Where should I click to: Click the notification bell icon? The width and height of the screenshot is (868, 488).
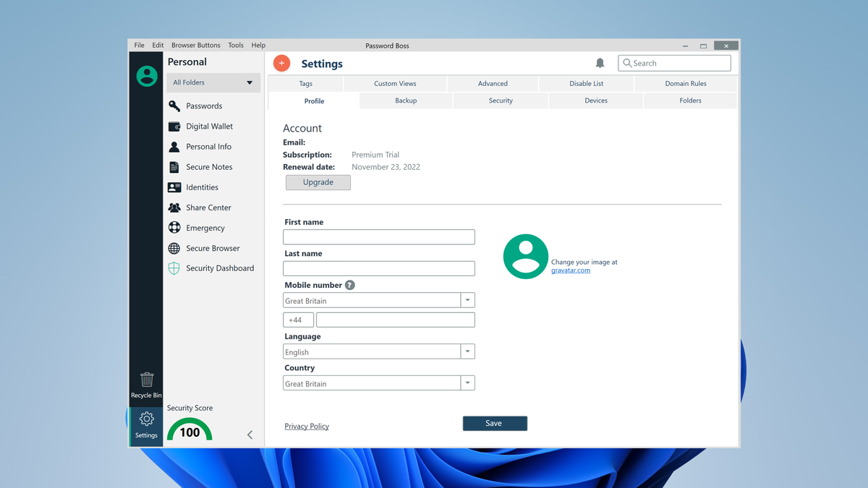[x=600, y=63]
